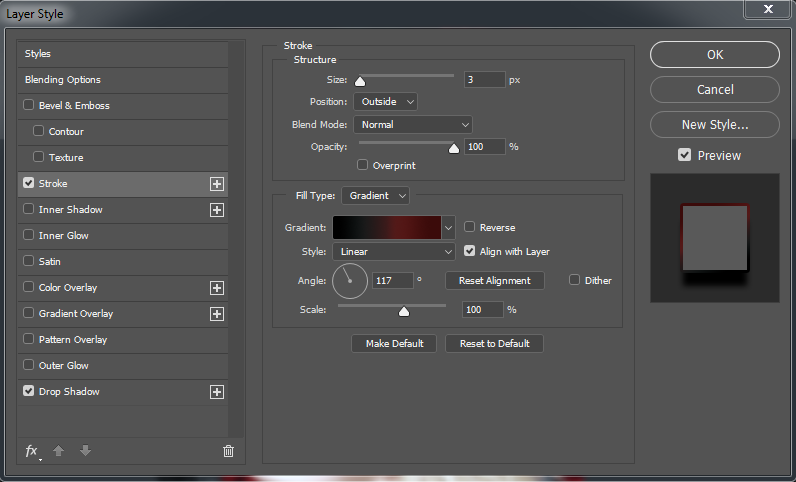Click the Angle value input field

[x=393, y=280]
